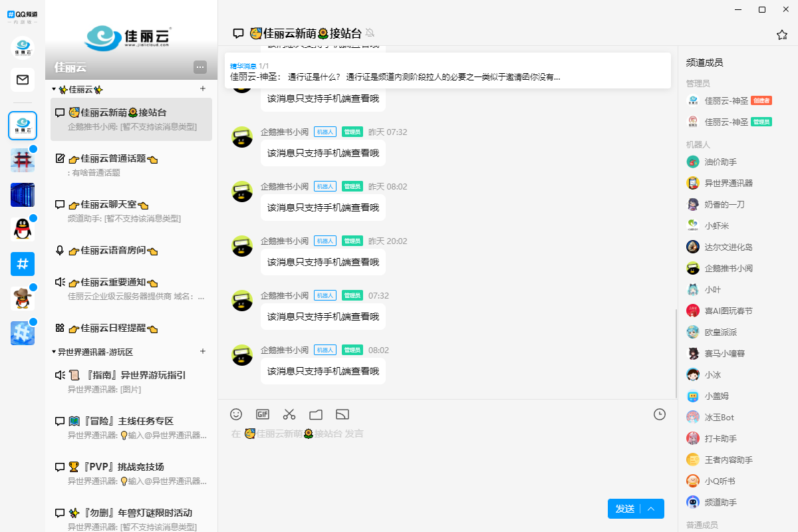The image size is (798, 532).
Task: Click the star favorite icon
Action: click(782, 35)
